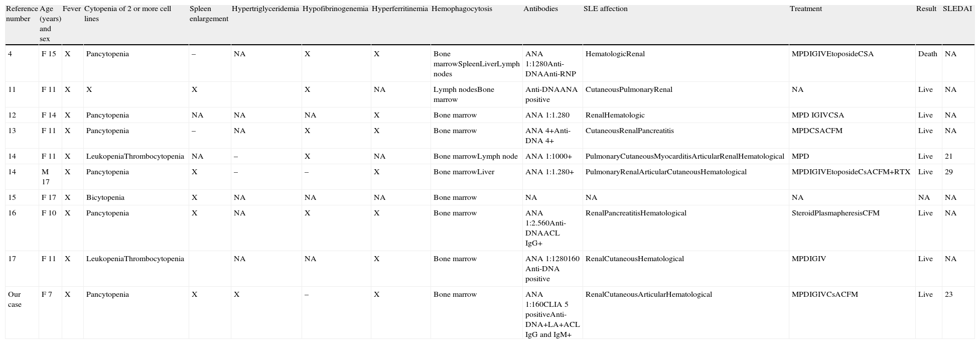Click the Spleen enlargement header
Viewport: 980px width, 344px height.
[209, 14]
